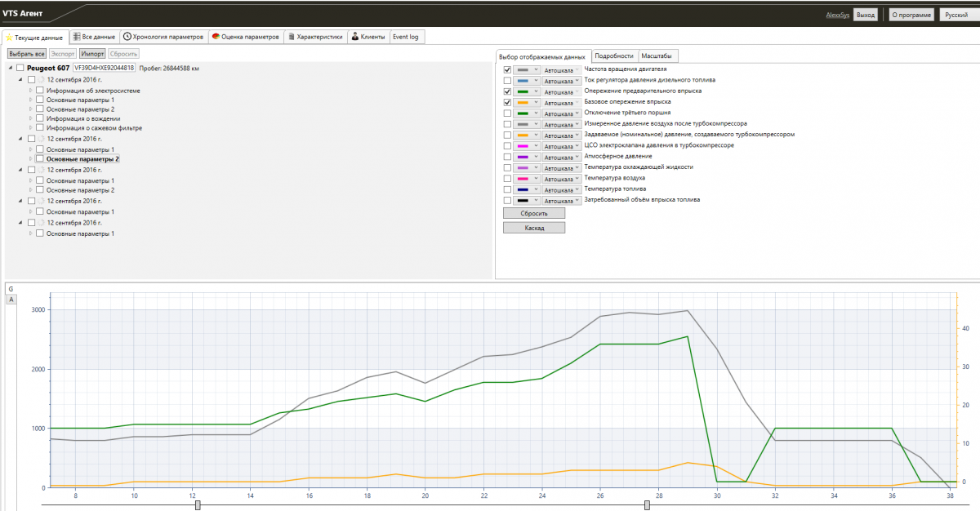Click the A chart mode button
This screenshot has height=511, width=980.
click(11, 300)
